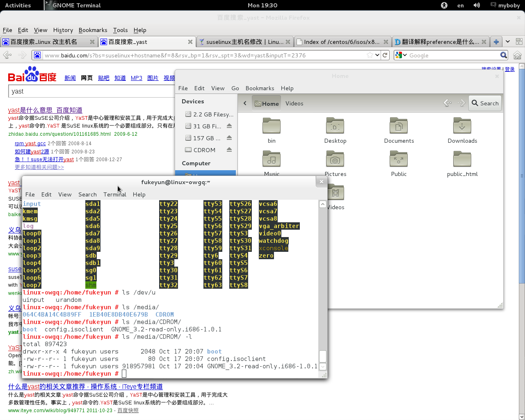Select the 2.2 GB Filesystem device
The height and width of the screenshot is (420, 525).
click(209, 114)
